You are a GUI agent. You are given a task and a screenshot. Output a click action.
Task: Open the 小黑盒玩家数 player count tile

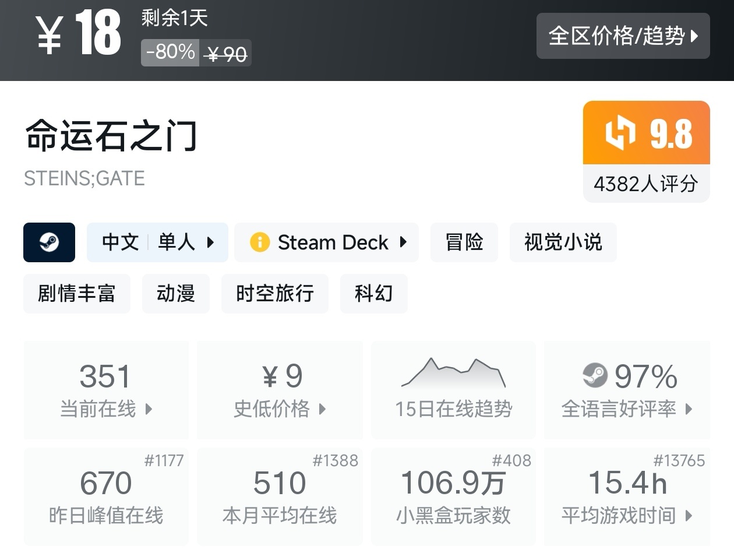coord(453,496)
